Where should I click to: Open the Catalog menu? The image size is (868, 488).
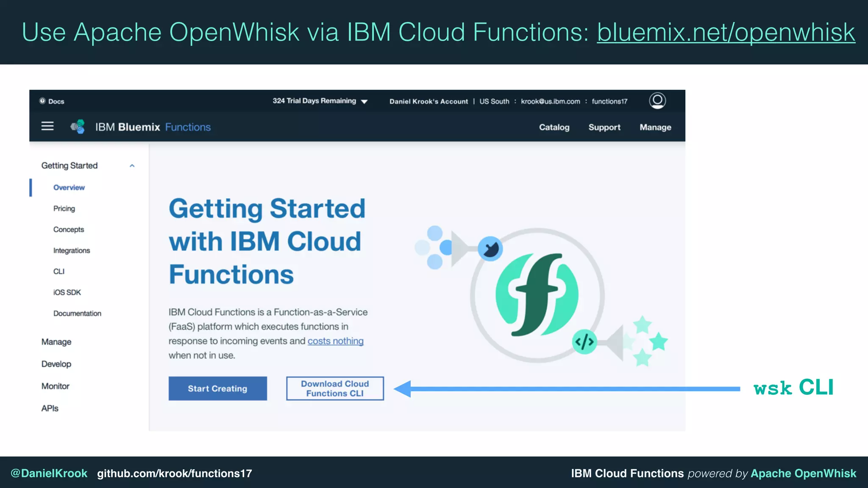pyautogui.click(x=554, y=127)
